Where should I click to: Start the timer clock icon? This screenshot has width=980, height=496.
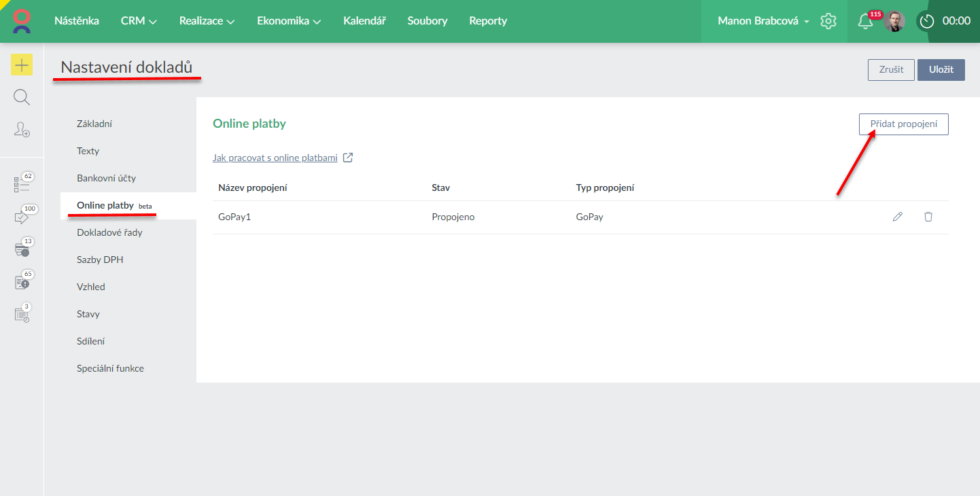pyautogui.click(x=927, y=21)
